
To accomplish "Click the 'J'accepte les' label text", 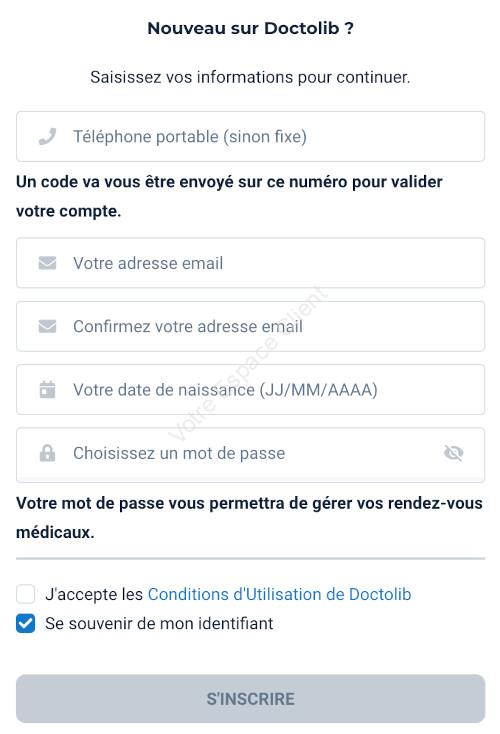I will 94,594.
